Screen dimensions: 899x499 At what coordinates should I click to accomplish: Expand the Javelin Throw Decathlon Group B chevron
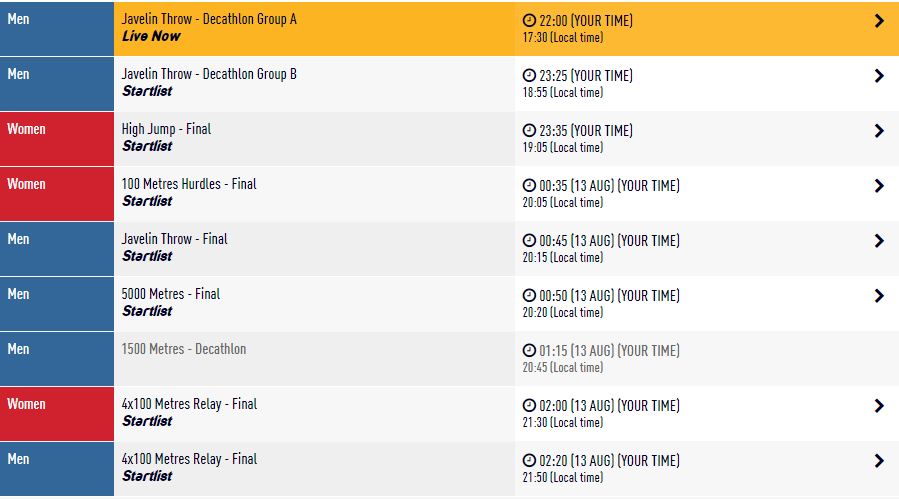pyautogui.click(x=879, y=76)
